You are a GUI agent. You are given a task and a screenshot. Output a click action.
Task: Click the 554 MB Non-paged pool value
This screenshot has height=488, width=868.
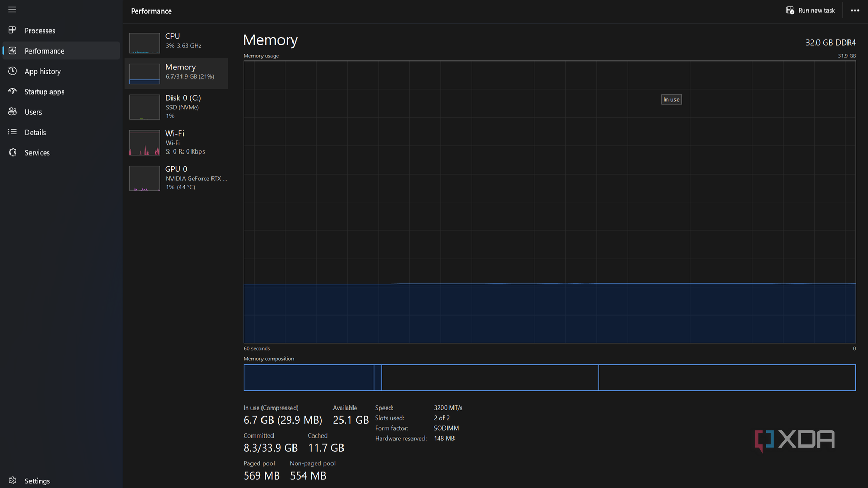tap(308, 476)
